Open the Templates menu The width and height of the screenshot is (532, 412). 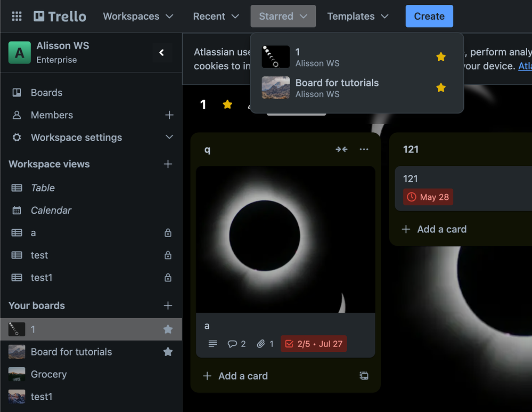(x=357, y=16)
